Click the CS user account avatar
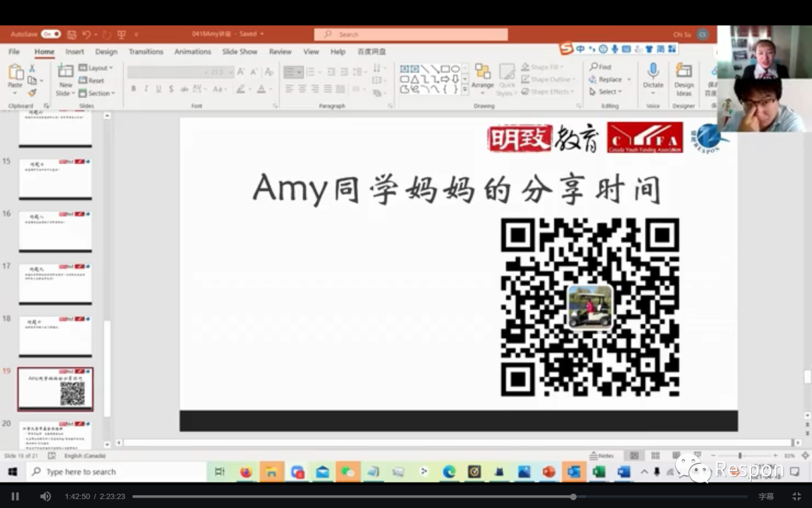Viewport: 812px width, 508px height. [x=703, y=34]
